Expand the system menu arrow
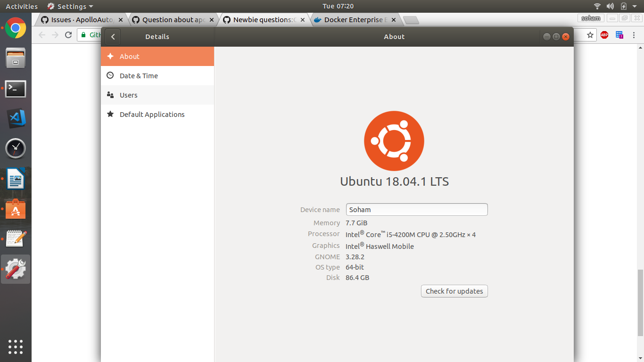 click(x=635, y=6)
